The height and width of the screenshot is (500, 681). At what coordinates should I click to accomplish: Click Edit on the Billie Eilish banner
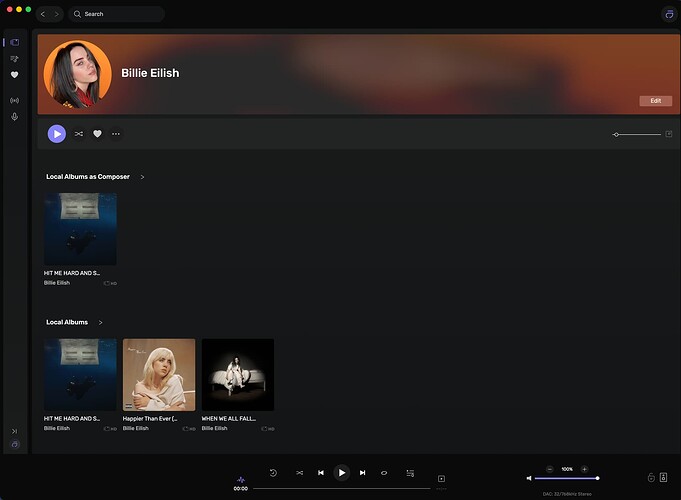(655, 101)
